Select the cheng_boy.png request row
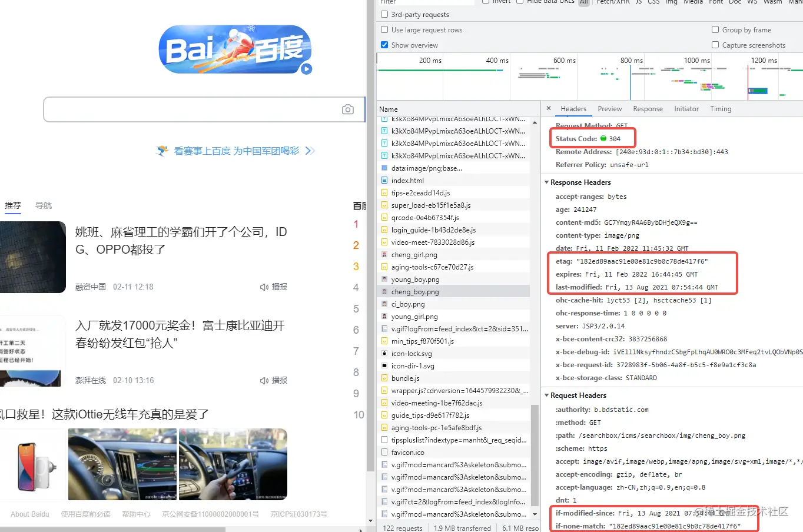This screenshot has width=803, height=532. coord(453,292)
